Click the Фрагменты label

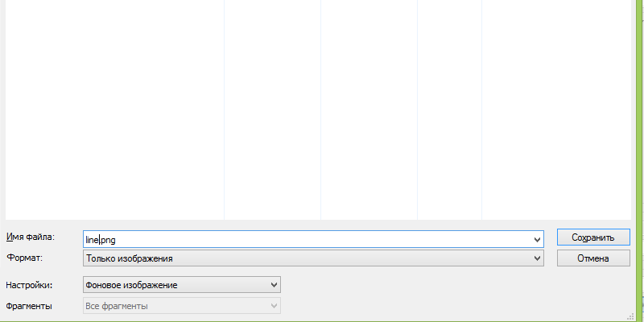pos(29,306)
